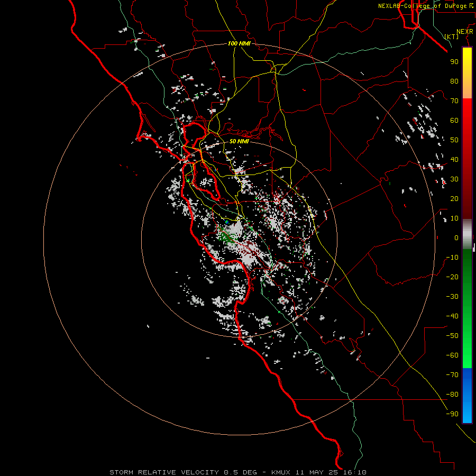Click the "-20" value on the velocity scale
476x476 pixels.
[452, 277]
